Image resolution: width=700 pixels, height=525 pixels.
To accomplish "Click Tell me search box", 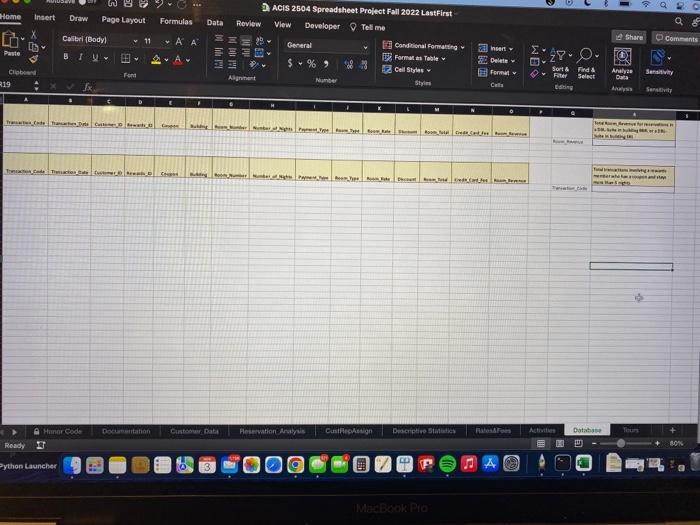I will click(368, 27).
